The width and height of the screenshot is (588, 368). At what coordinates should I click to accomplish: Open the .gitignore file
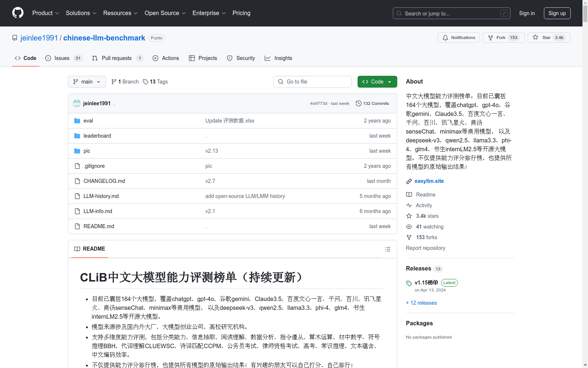[x=94, y=166]
